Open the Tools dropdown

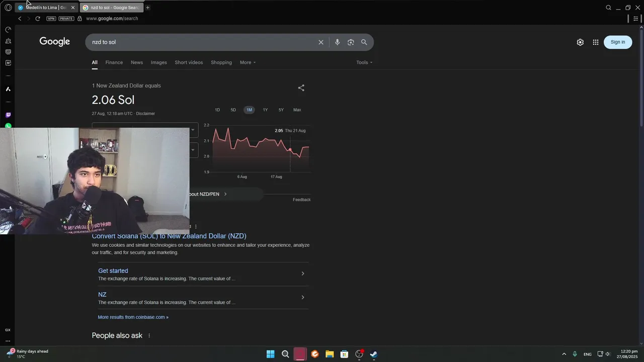coord(364,62)
